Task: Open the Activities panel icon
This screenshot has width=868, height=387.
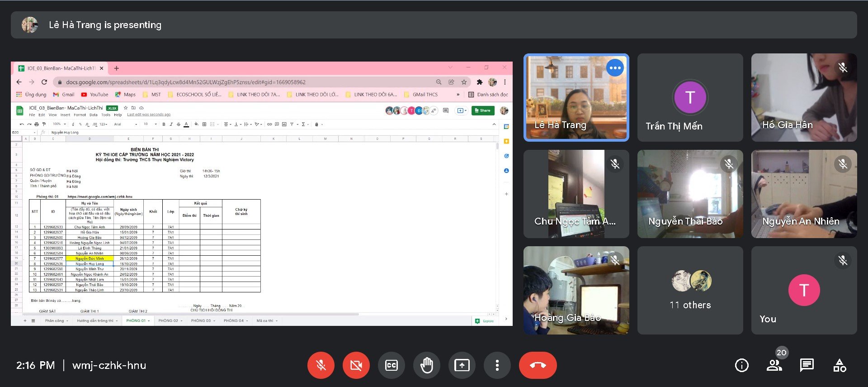Action: point(840,365)
